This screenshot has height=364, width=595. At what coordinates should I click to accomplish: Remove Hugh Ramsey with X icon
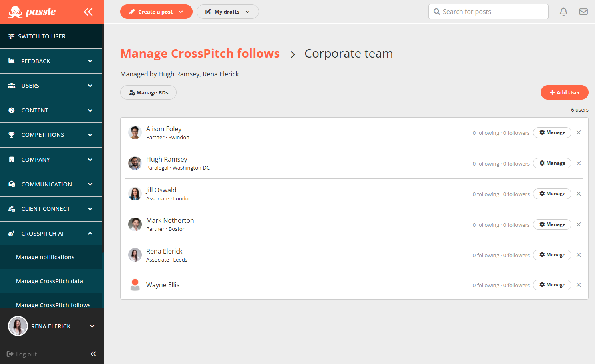(x=579, y=163)
